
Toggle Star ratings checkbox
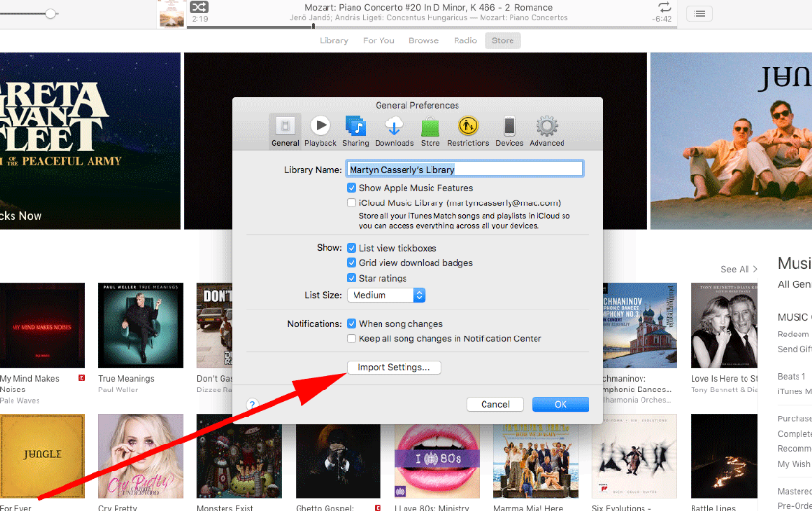pyautogui.click(x=352, y=278)
